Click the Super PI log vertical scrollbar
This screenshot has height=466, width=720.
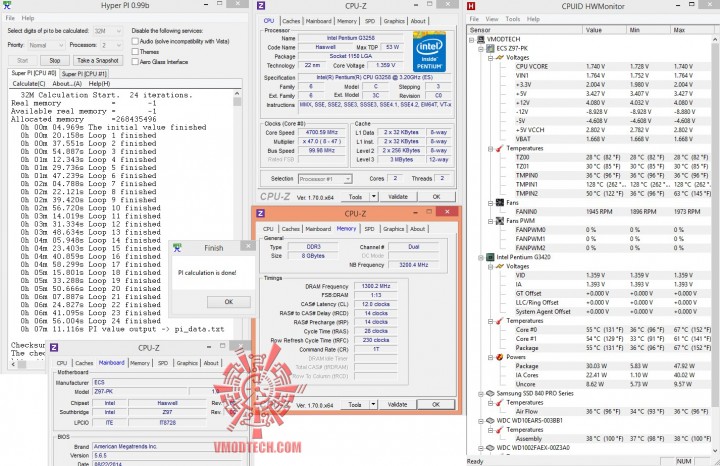click(x=237, y=224)
